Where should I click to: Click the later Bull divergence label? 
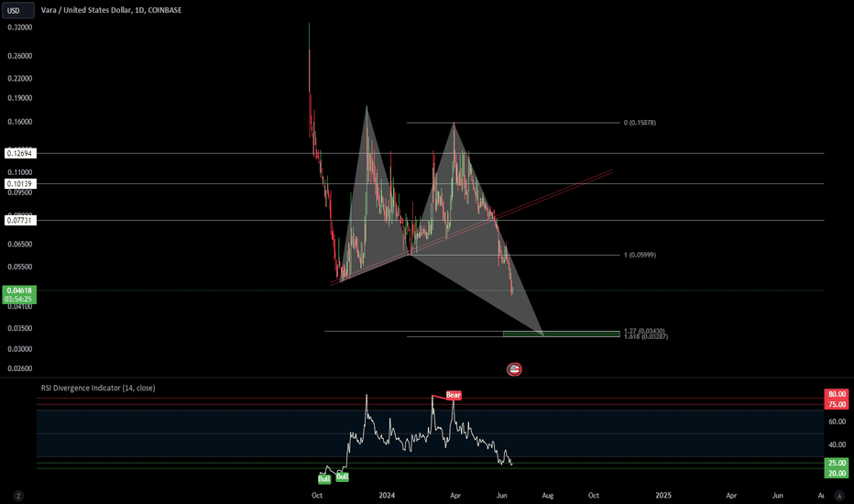(342, 477)
